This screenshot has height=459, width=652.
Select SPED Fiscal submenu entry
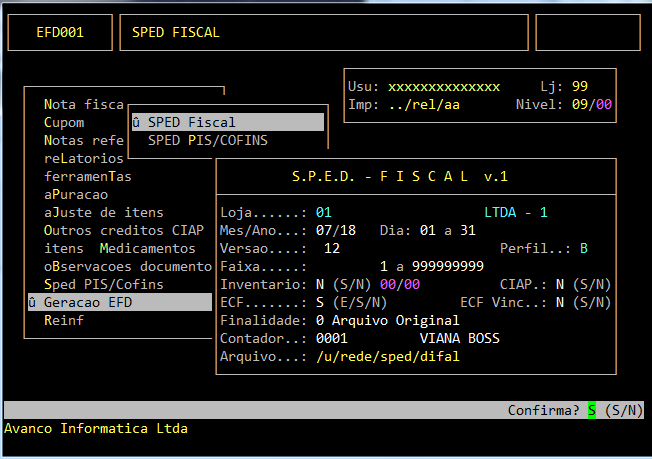[227, 122]
